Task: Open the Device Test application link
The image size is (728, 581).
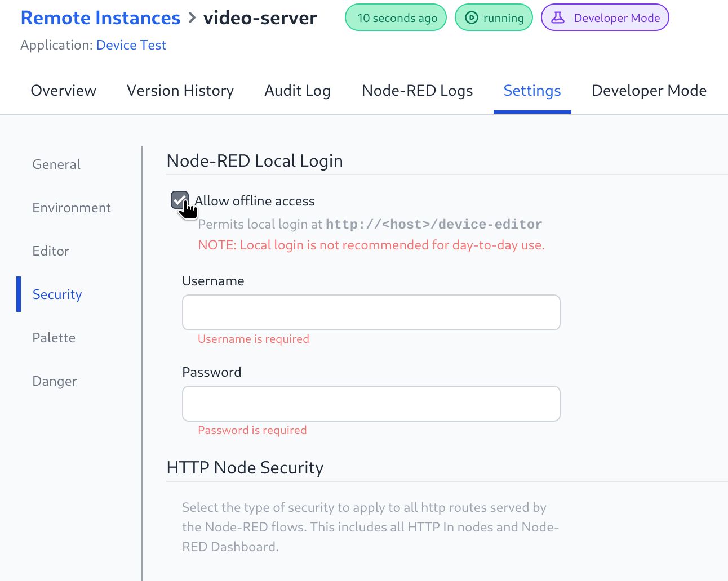Action: [x=131, y=44]
